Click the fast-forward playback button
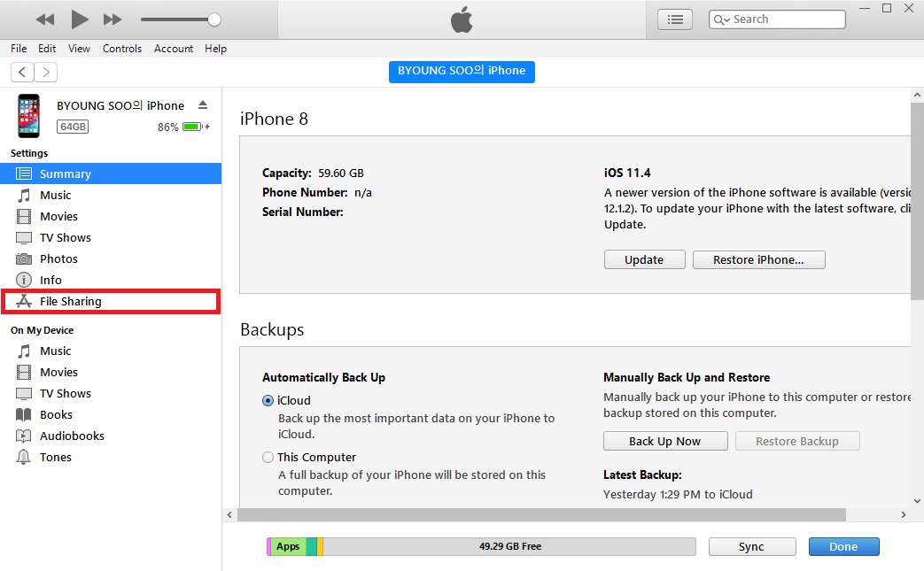Image resolution: width=924 pixels, height=571 pixels. point(113,19)
